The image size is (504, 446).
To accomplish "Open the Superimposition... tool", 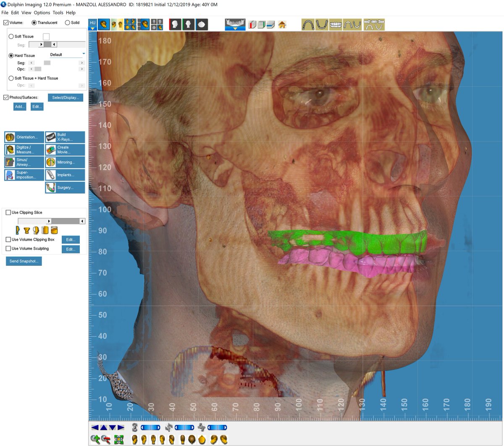I will click(24, 175).
